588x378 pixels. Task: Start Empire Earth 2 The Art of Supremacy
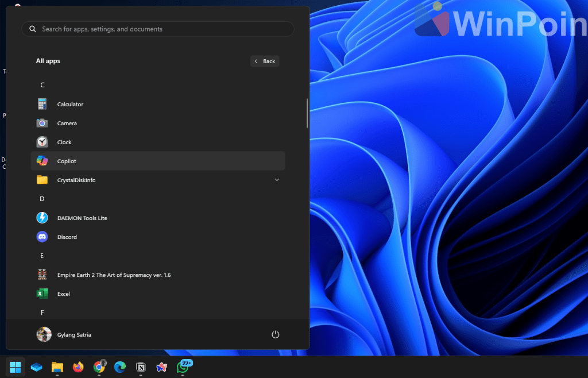pyautogui.click(x=113, y=275)
